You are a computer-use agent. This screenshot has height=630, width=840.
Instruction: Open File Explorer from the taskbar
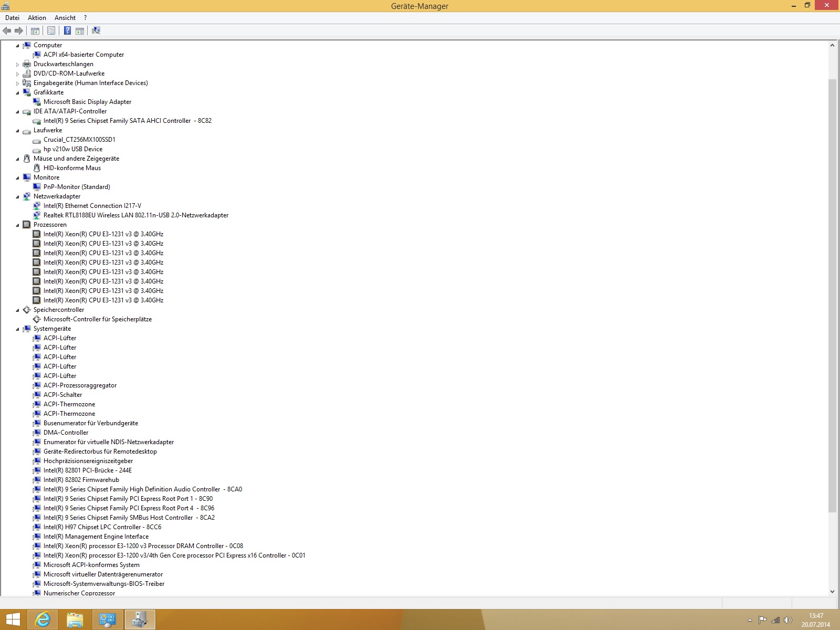(75, 620)
